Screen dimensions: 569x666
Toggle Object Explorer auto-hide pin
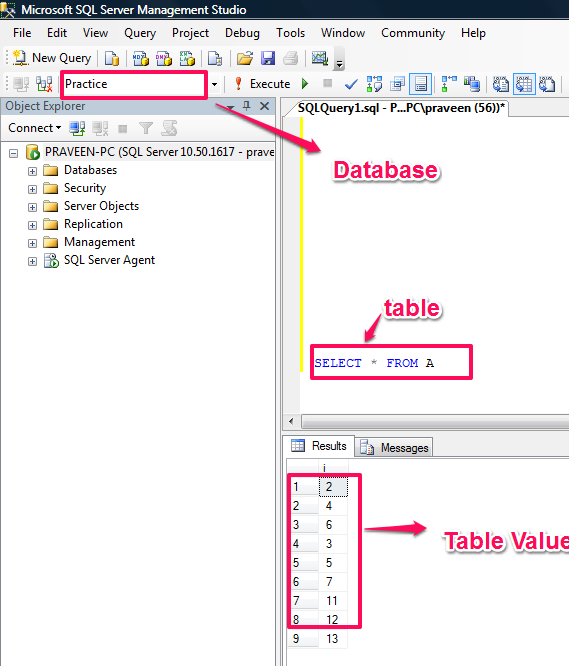point(246,106)
